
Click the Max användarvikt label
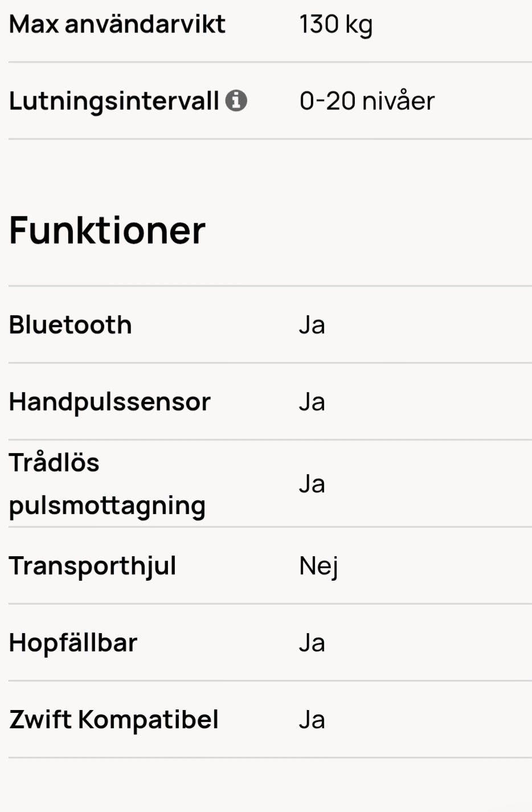tap(117, 25)
